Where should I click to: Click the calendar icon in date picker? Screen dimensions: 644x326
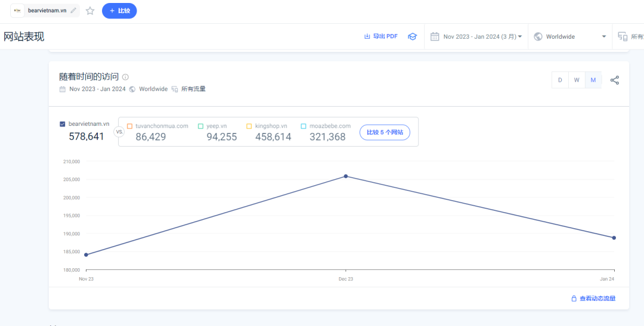[x=435, y=36]
